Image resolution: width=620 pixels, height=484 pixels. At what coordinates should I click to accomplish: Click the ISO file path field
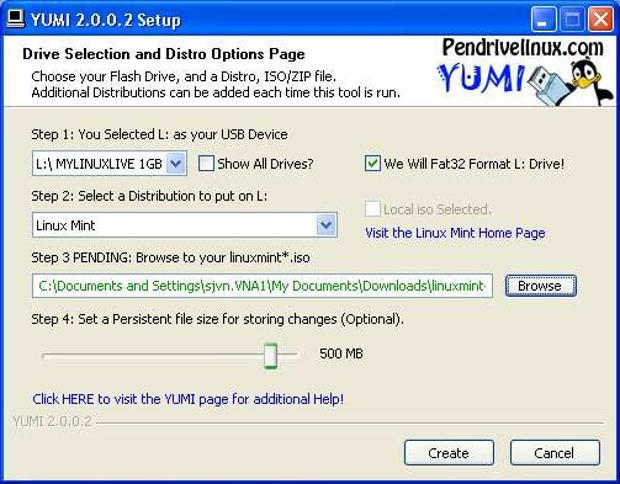tap(262, 285)
